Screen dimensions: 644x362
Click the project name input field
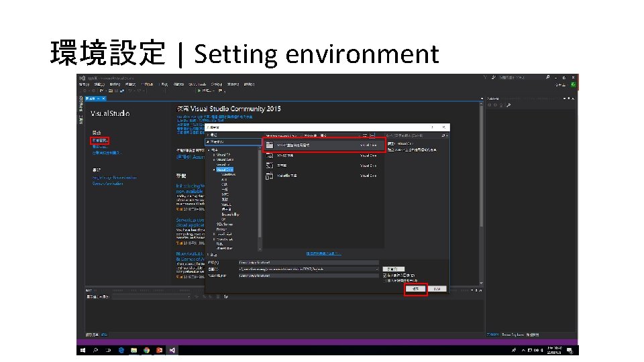[x=309, y=262]
